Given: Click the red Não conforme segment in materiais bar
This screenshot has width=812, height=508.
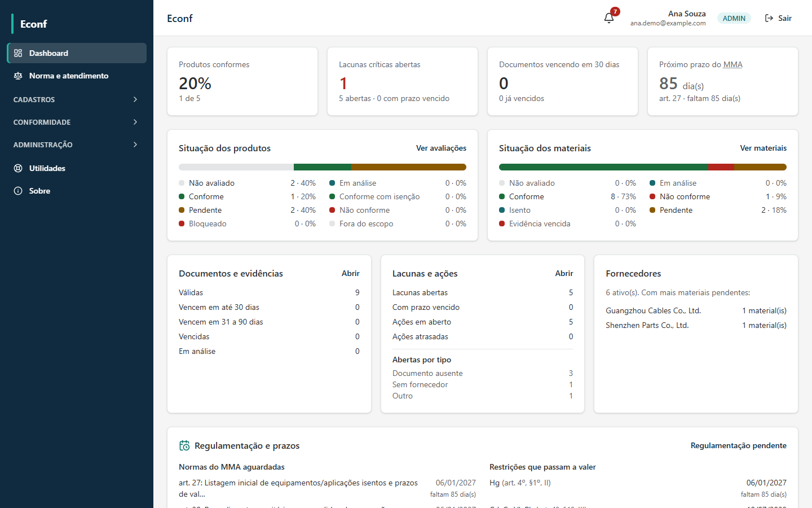Looking at the screenshot, I should click(721, 167).
